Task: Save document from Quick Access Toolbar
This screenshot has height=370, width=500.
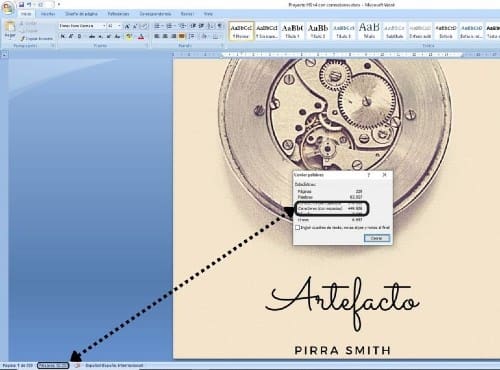Action: [22, 5]
